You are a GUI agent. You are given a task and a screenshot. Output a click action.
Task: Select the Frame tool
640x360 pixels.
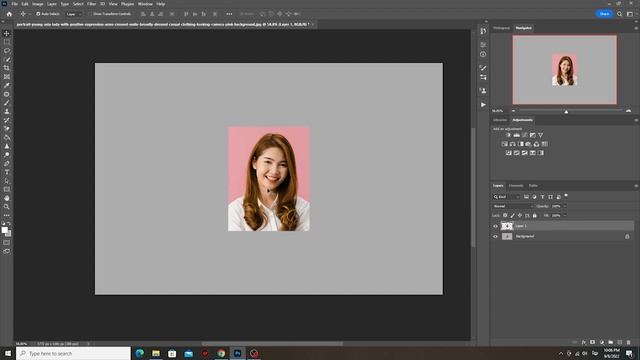(x=7, y=77)
